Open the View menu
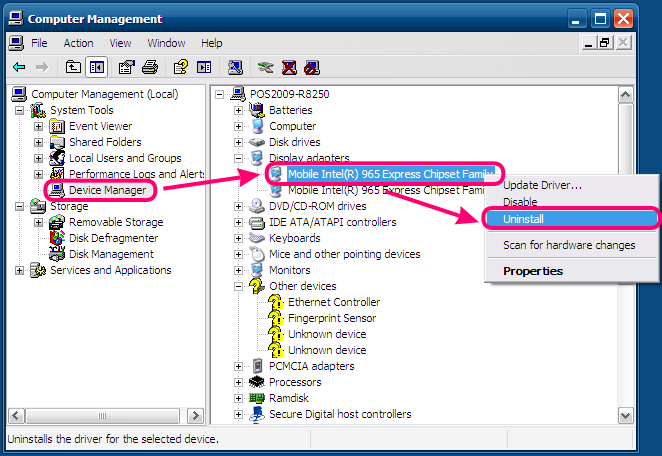662x456 pixels. (x=120, y=43)
